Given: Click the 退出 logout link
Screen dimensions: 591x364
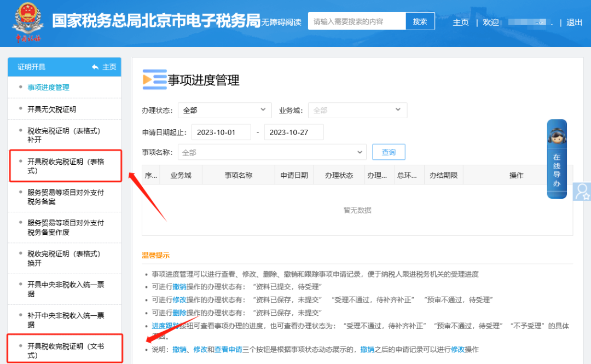Looking at the screenshot, I should click(574, 22).
